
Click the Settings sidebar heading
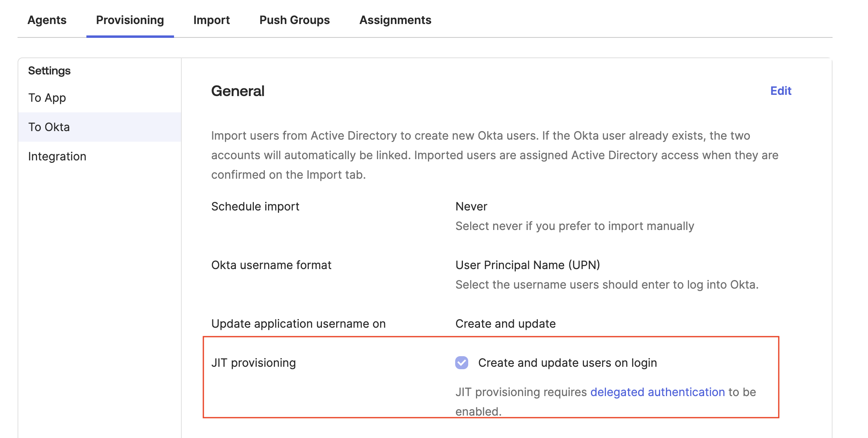pos(49,71)
